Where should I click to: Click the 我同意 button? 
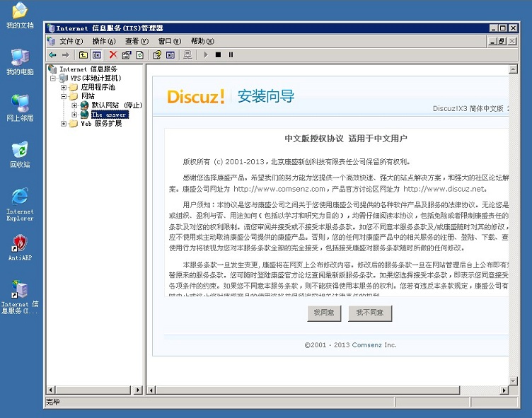tap(324, 313)
